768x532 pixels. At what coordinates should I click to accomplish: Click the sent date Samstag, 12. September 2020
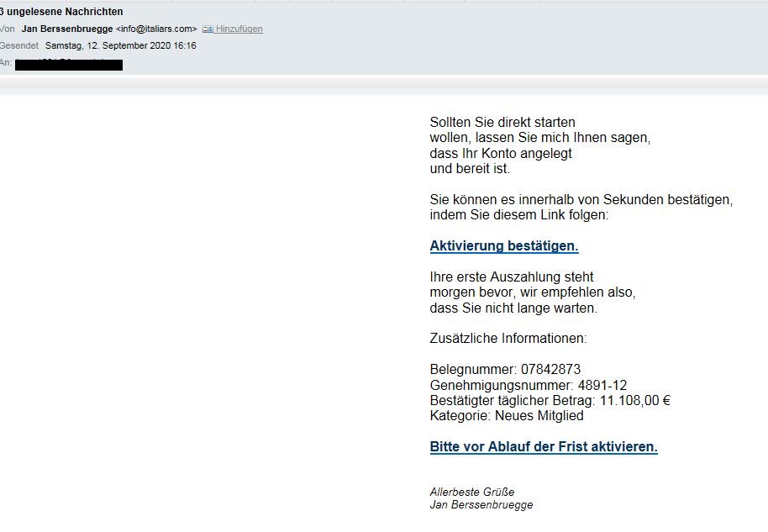(x=120, y=45)
